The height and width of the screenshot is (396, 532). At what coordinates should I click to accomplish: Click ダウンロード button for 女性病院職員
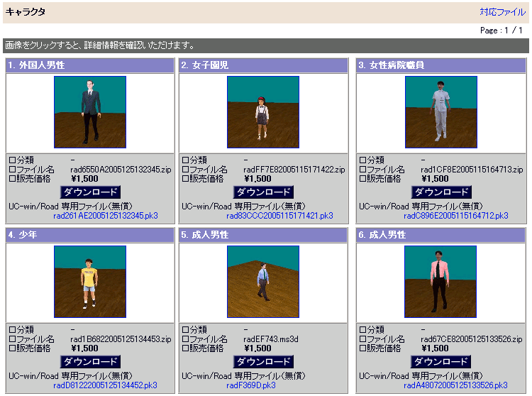[441, 192]
